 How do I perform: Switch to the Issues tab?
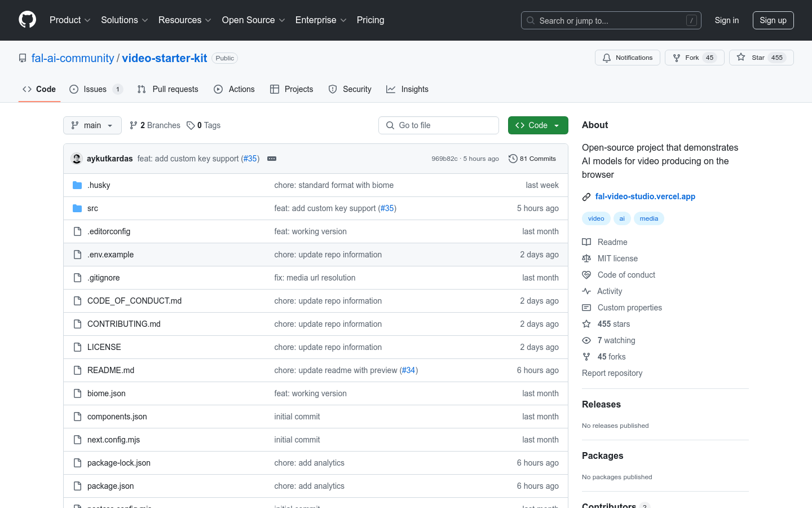point(96,89)
